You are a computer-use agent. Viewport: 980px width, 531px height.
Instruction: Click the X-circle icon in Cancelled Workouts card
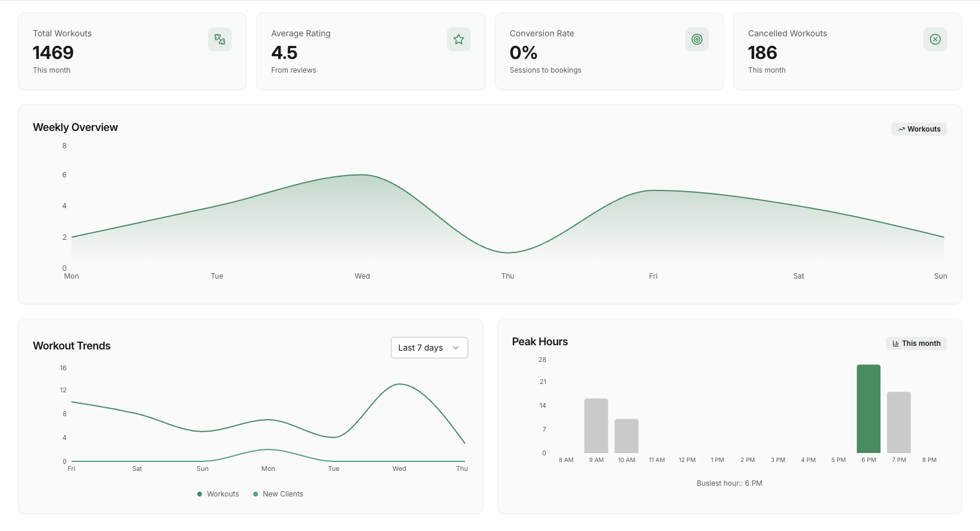[x=935, y=39]
